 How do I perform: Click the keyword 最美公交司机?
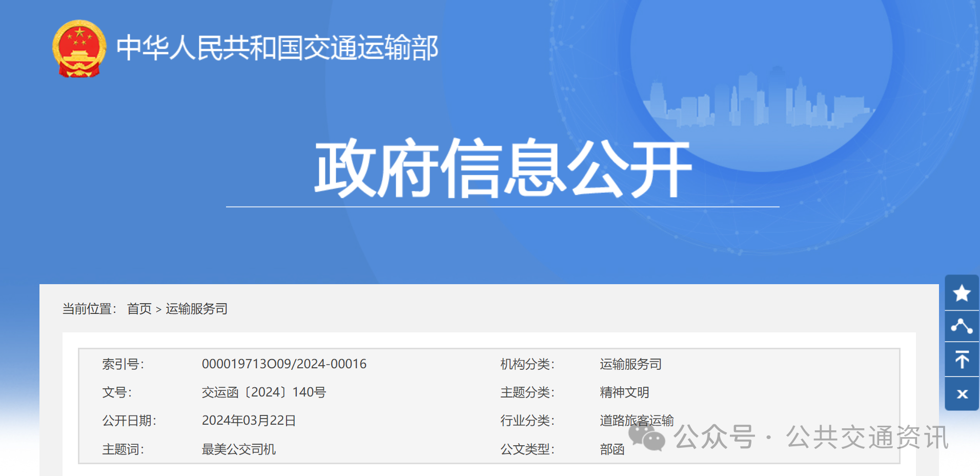238,449
